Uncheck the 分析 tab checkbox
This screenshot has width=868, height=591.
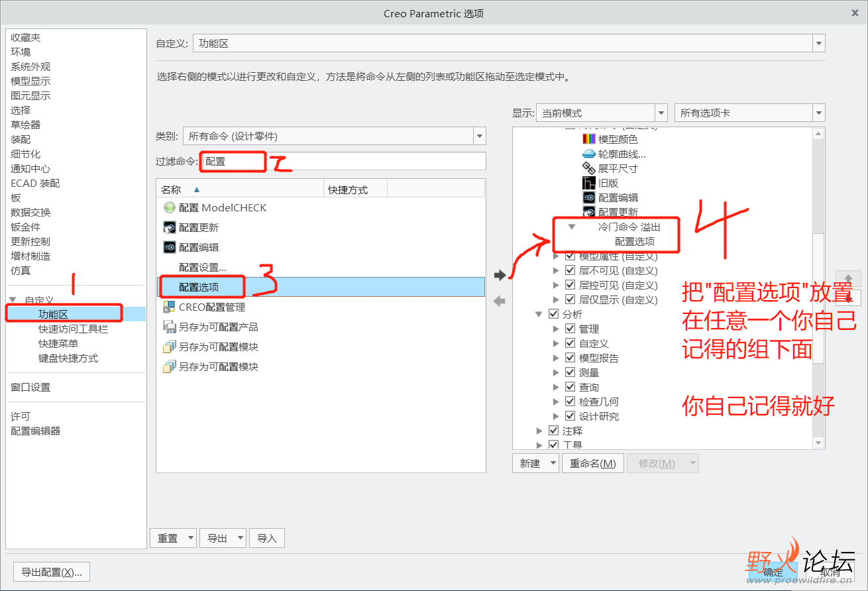554,314
